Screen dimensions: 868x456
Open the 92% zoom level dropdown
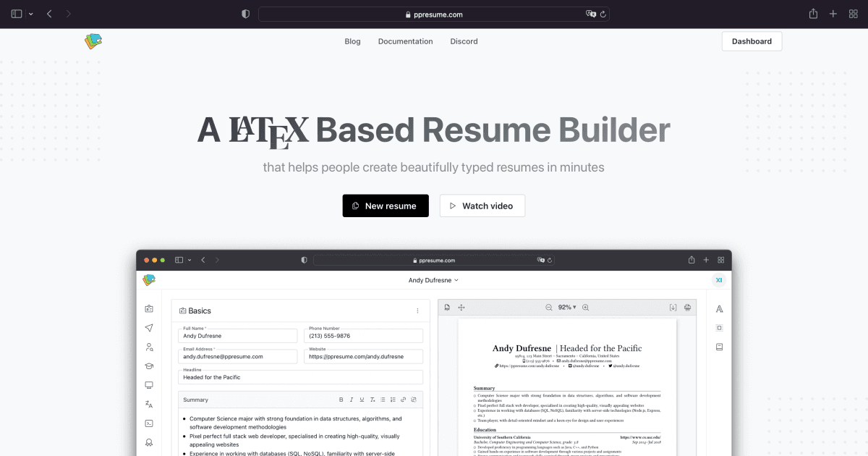[567, 308]
